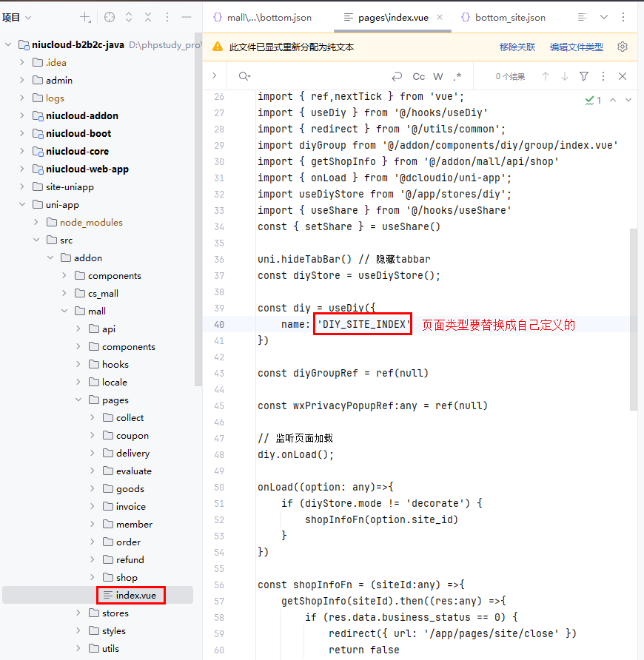
Task: Jump to the next search occurrence arrow
Action: coord(565,76)
